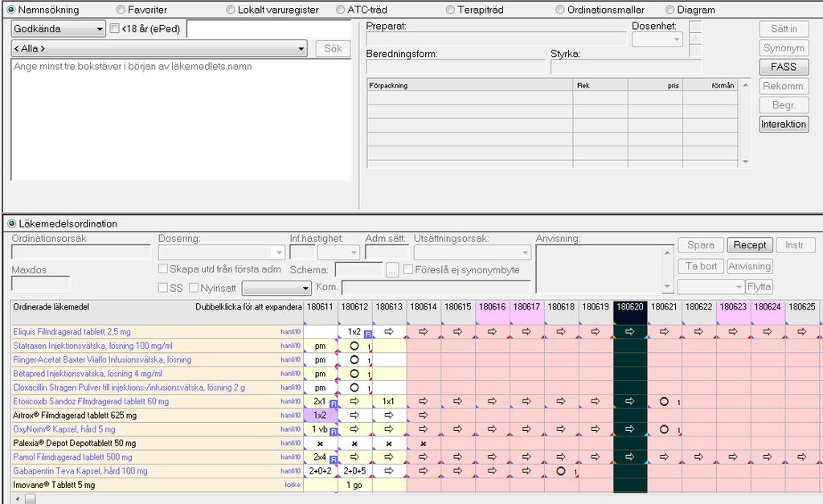The image size is (823, 504).
Task: Click the Artrox arrow under 180614
Action: tap(423, 416)
